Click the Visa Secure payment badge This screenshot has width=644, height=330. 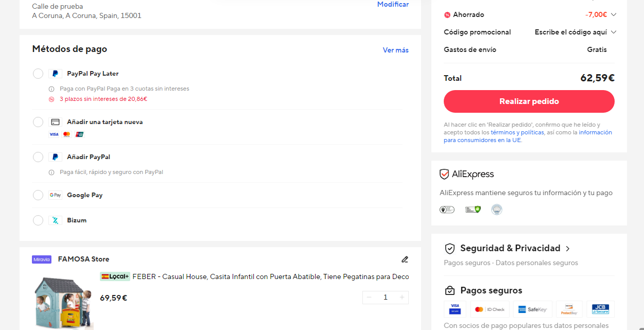[455, 309]
